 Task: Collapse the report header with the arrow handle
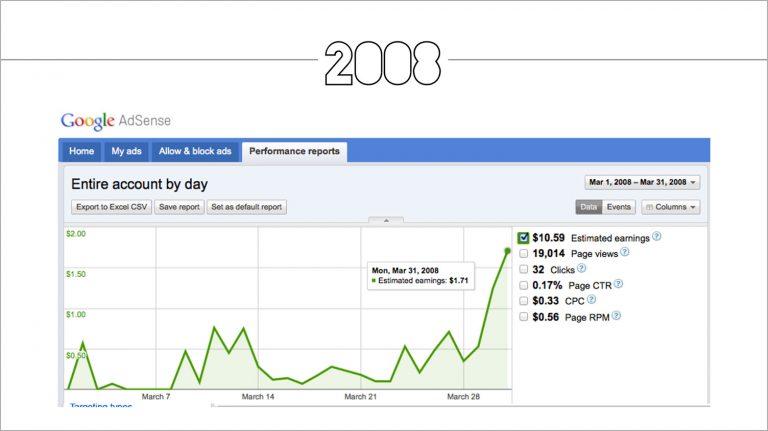point(386,220)
